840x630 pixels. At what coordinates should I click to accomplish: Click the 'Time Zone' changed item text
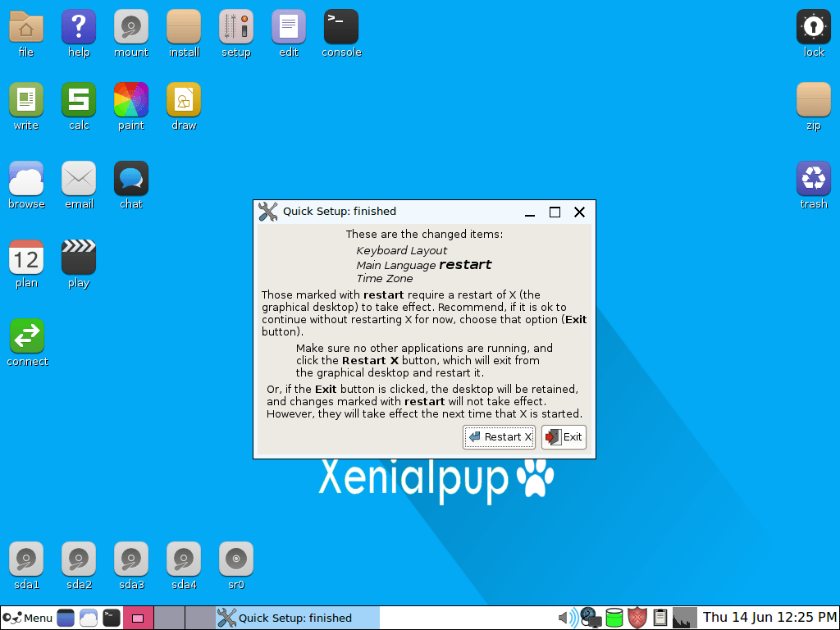(385, 279)
